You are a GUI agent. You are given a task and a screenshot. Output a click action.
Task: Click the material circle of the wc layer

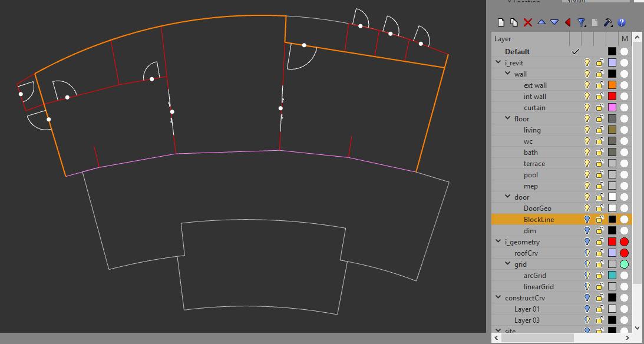point(625,141)
